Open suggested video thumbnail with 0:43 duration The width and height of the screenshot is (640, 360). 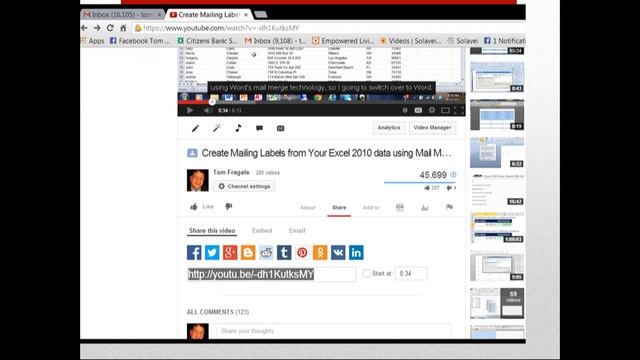click(497, 77)
